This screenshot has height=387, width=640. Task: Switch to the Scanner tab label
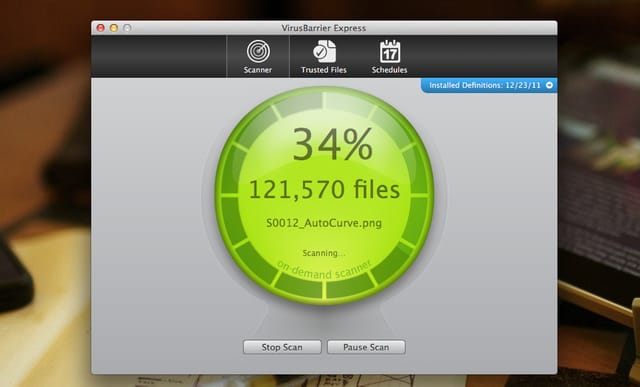[x=258, y=70]
